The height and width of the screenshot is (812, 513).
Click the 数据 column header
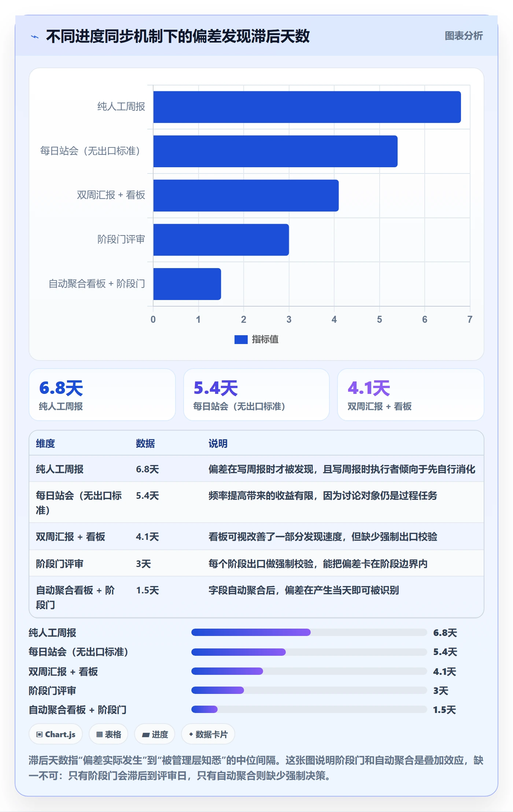(x=145, y=443)
